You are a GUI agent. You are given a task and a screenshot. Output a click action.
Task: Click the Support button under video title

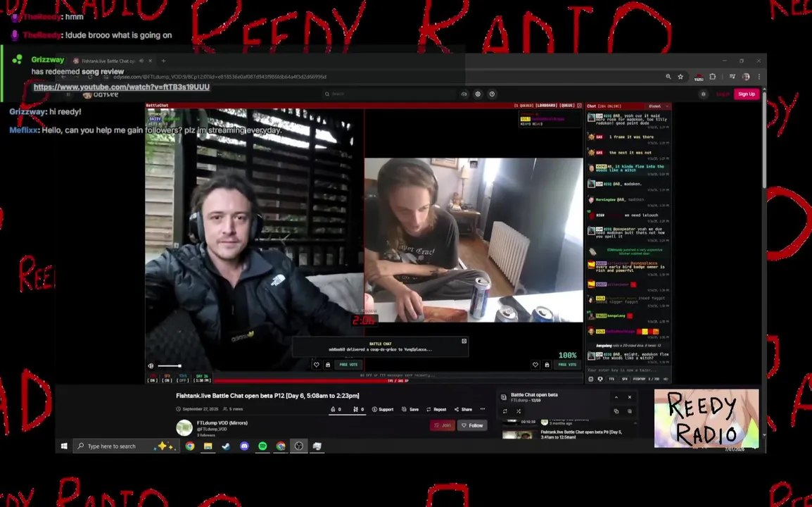(x=383, y=409)
